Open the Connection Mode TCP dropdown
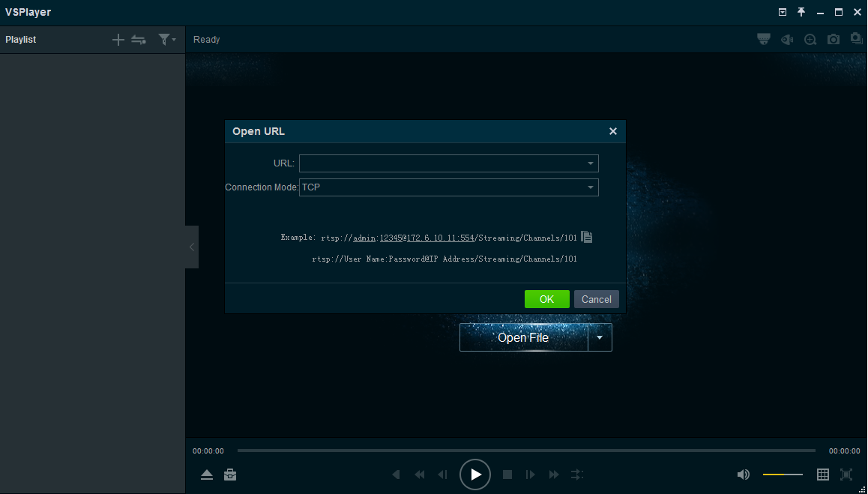Screen dimensions: 868x494 coord(591,187)
